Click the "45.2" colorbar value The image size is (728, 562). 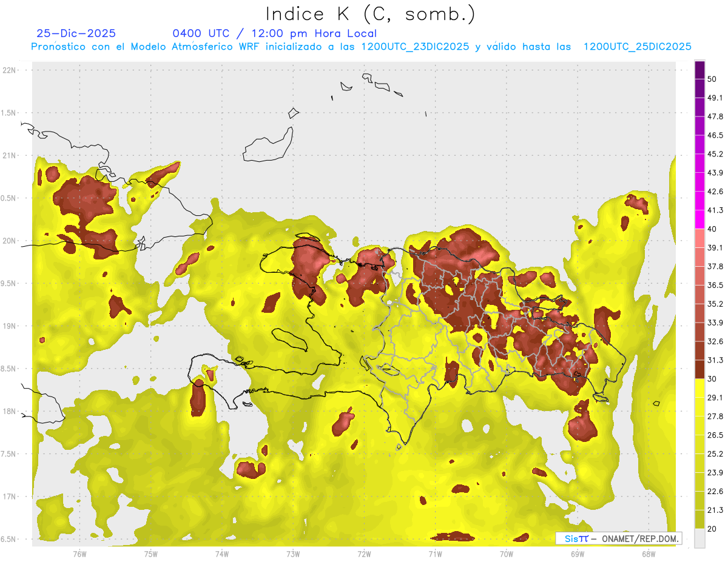[715, 154]
